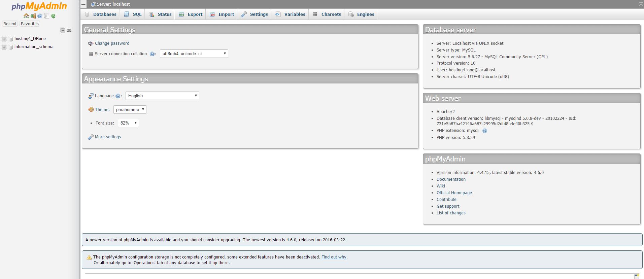644x279 pixels.
Task: Open help for server connection collation
Action: (152, 54)
